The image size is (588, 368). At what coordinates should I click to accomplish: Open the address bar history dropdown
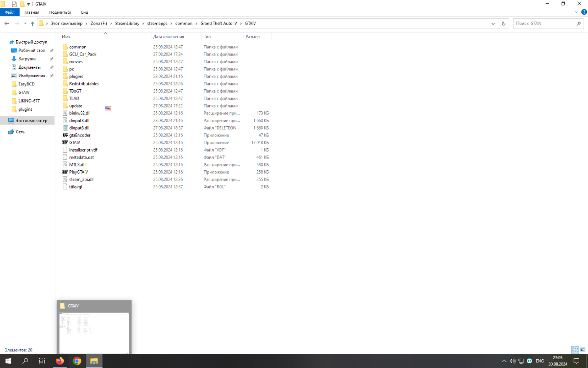click(493, 23)
